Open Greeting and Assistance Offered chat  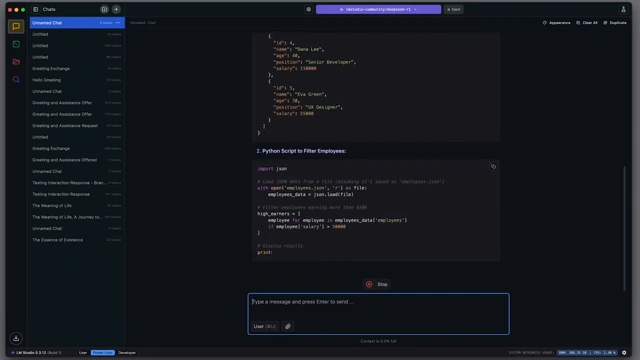[x=77, y=160]
